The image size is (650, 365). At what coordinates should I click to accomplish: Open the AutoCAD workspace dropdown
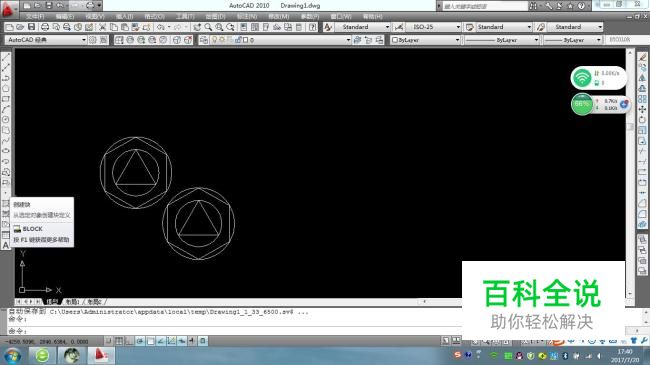click(46, 40)
